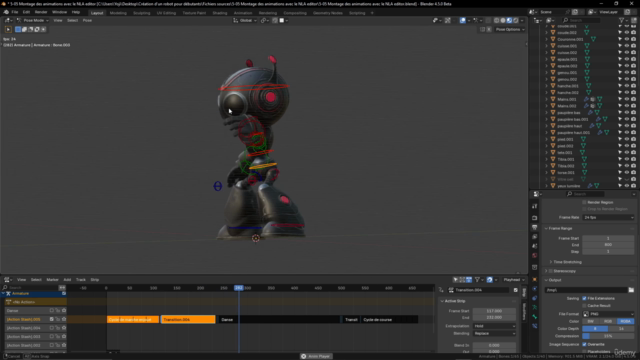Click the tweak tool icon in viewport header

point(8,29)
